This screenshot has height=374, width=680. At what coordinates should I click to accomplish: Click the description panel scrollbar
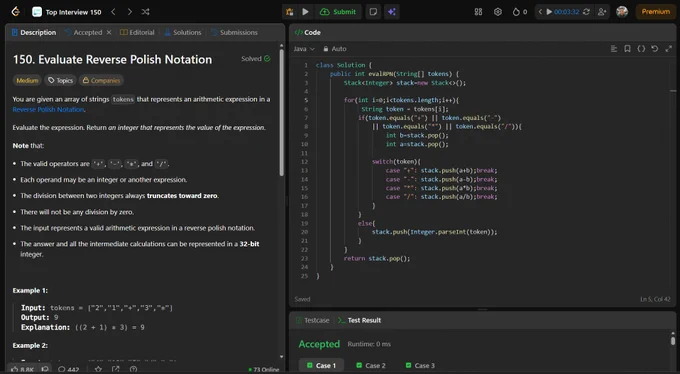pyautogui.click(x=281, y=112)
